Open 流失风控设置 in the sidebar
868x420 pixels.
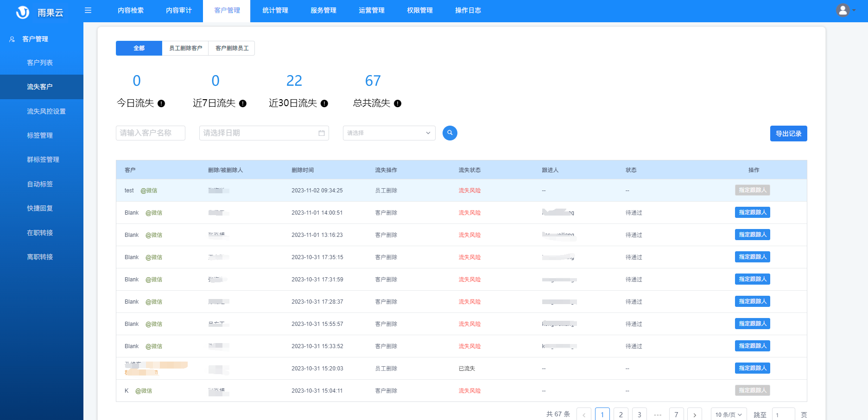point(42,111)
